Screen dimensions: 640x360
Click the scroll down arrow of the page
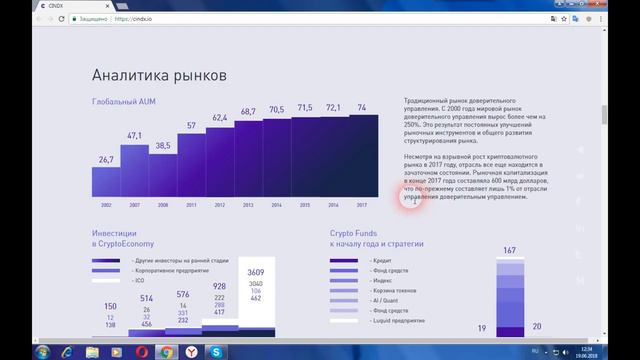pyautogui.click(x=604, y=333)
